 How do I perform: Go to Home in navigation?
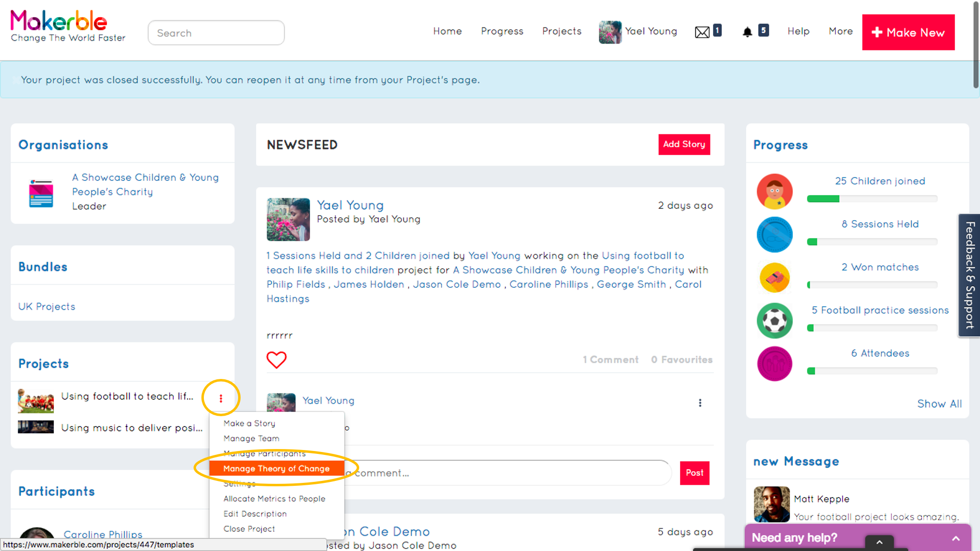(447, 31)
